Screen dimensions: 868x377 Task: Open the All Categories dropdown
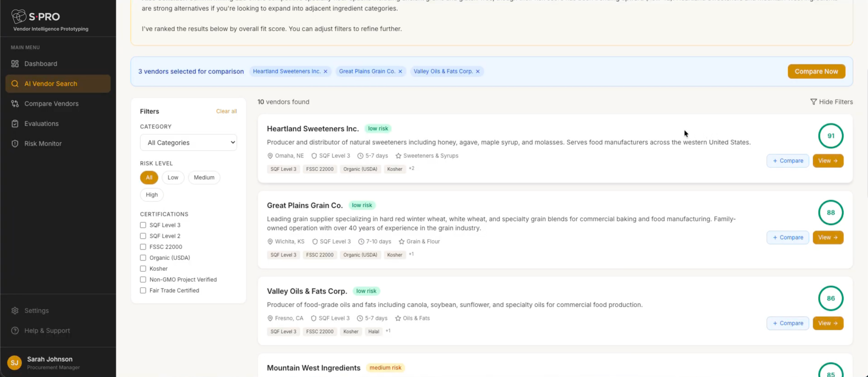189,143
